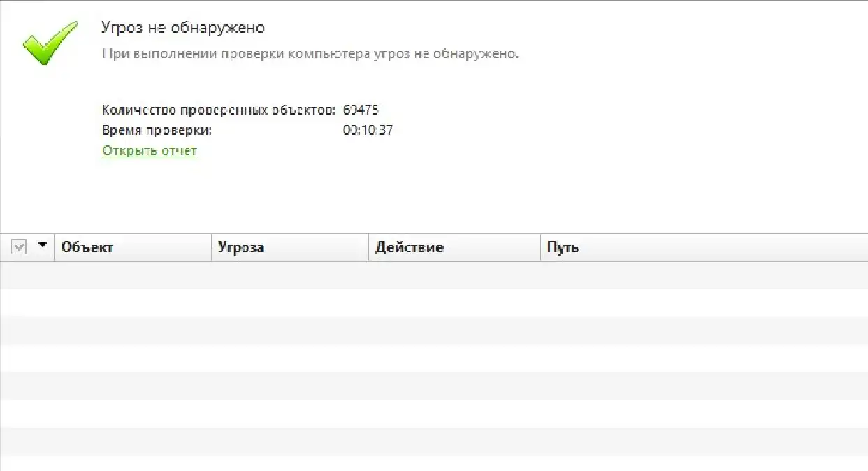The height and width of the screenshot is (471, 868).
Task: Click the "Время проверки" label
Action: click(157, 130)
